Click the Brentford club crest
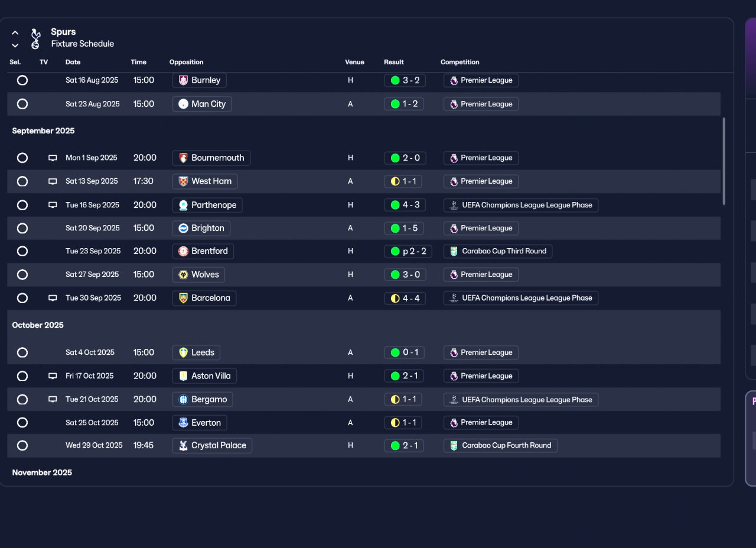The width and height of the screenshot is (756, 548). pyautogui.click(x=183, y=251)
